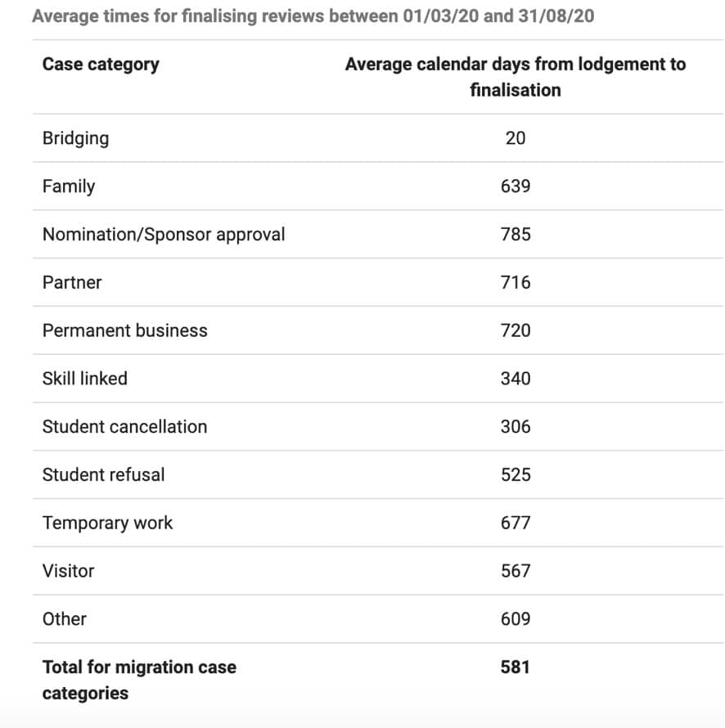
Task: Select the "Total for migration case categories" label
Action: coord(139,680)
